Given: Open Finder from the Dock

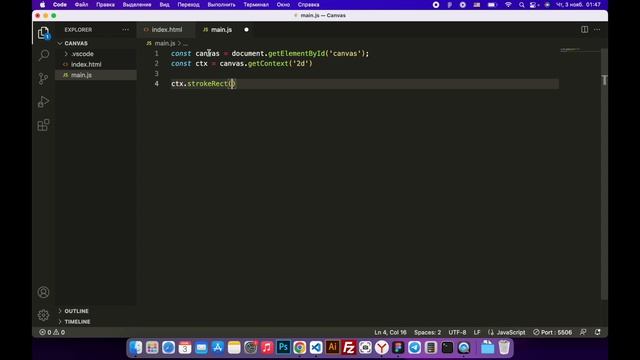Looking at the screenshot, I should pyautogui.click(x=136, y=347).
